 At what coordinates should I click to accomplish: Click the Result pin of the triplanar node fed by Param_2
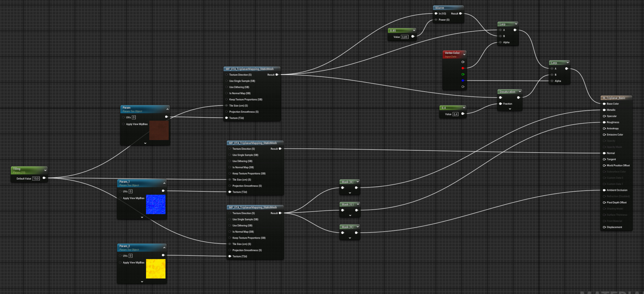point(280,213)
